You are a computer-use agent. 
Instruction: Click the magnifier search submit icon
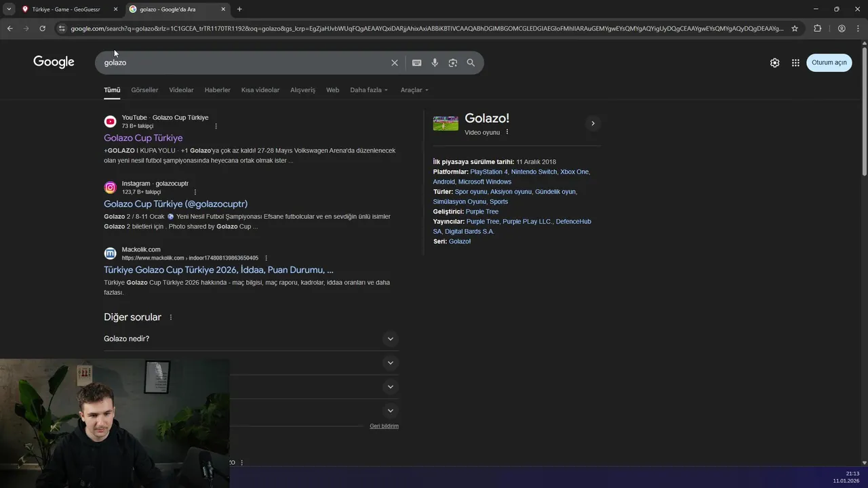pyautogui.click(x=471, y=62)
